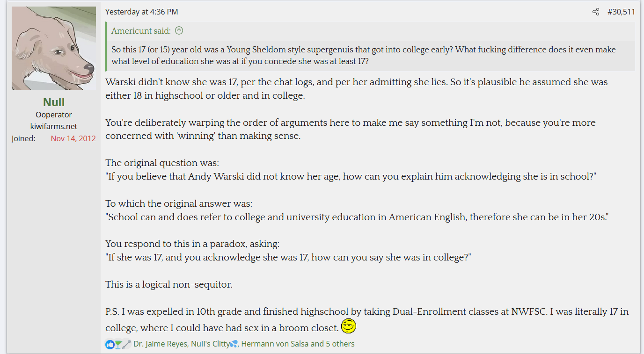The image size is (644, 354).
Task: Follow the 'Americunt said:' quote link
Action: click(141, 31)
